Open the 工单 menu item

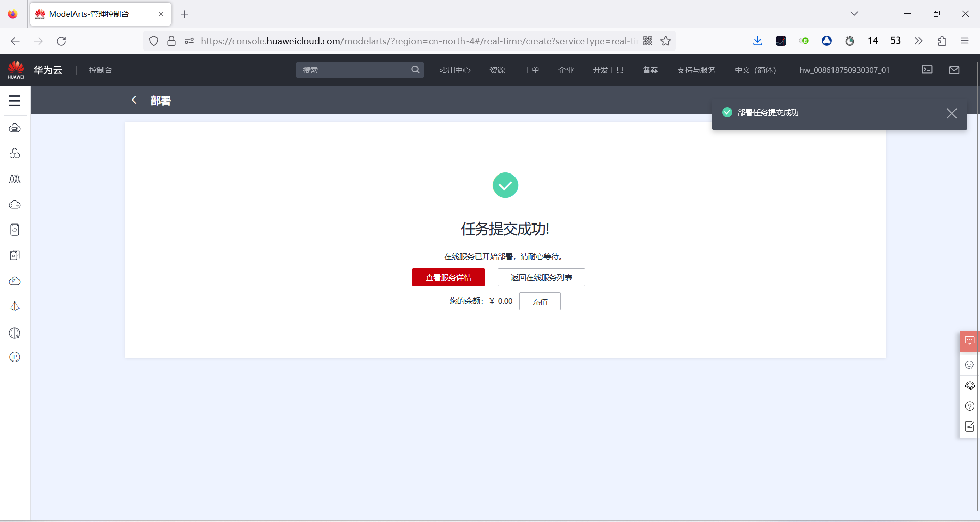[531, 70]
